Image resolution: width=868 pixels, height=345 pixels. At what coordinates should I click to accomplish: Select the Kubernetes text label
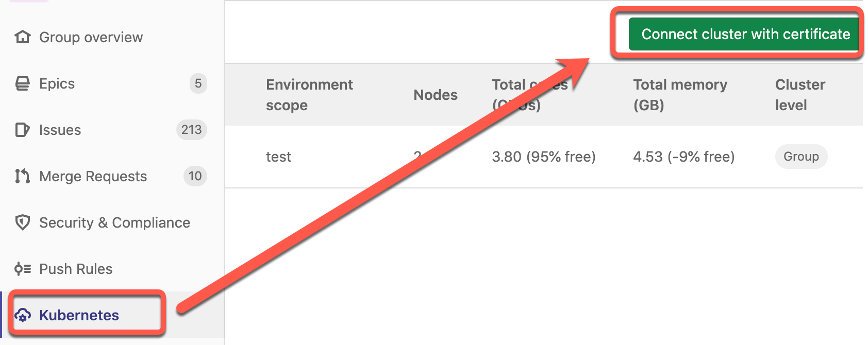(x=79, y=315)
